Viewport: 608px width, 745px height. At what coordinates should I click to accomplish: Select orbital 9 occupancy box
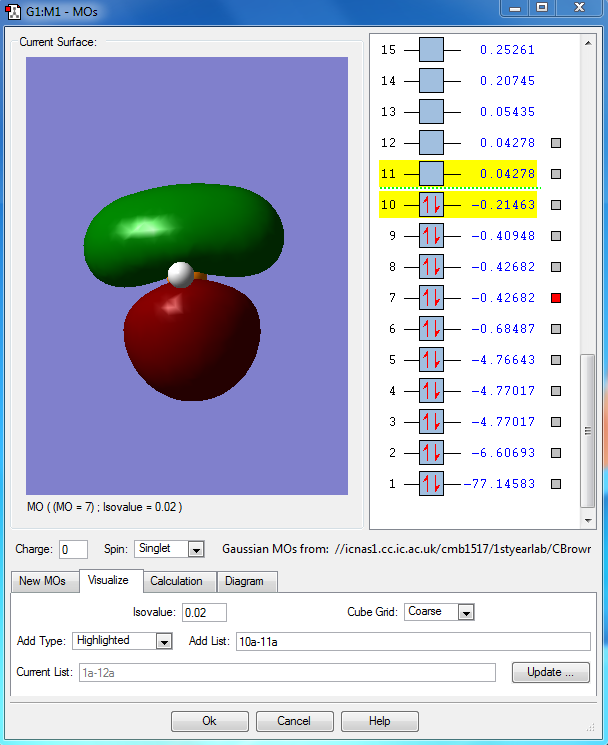431,236
